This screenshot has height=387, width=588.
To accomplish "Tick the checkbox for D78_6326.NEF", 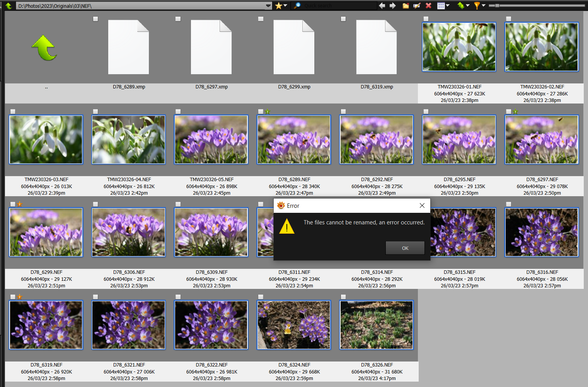I will tap(343, 297).
